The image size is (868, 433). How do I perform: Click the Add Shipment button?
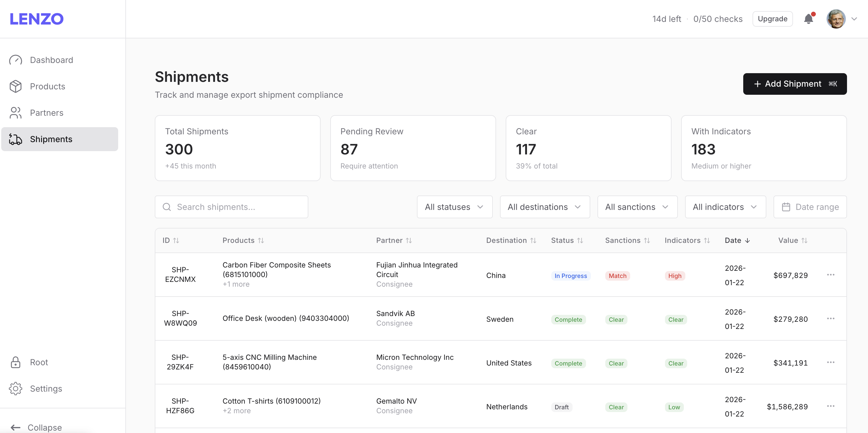coord(795,84)
